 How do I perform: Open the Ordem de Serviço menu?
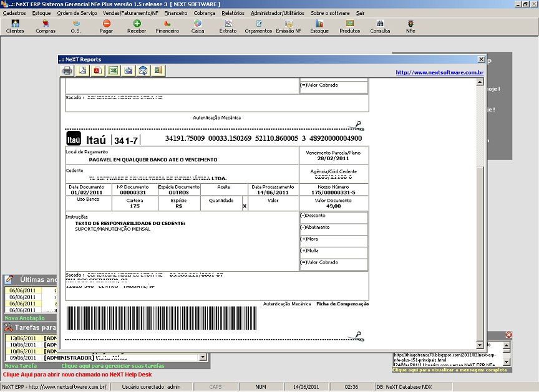77,13
